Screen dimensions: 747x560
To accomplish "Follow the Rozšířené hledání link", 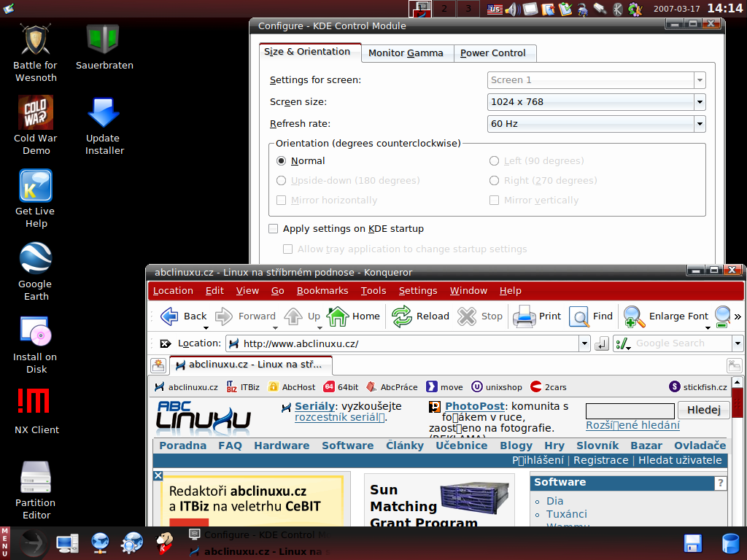I will tap(632, 425).
